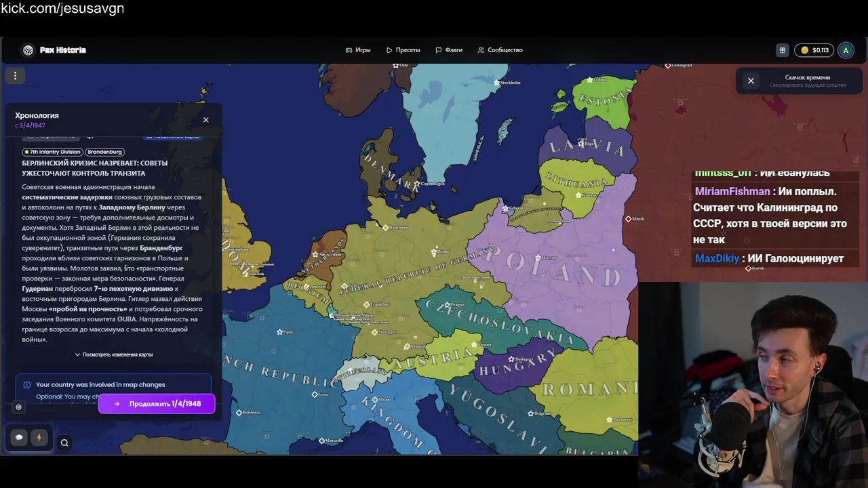Image resolution: width=868 pixels, height=488 pixels.
Task: Expand Посмотреть изменения карты
Action: (x=114, y=354)
